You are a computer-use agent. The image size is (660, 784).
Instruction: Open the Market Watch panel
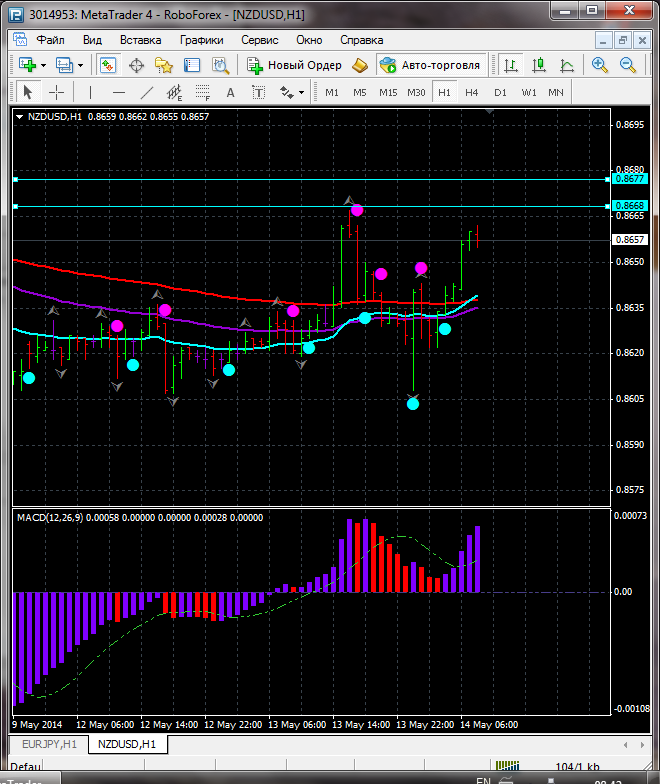[x=108, y=65]
